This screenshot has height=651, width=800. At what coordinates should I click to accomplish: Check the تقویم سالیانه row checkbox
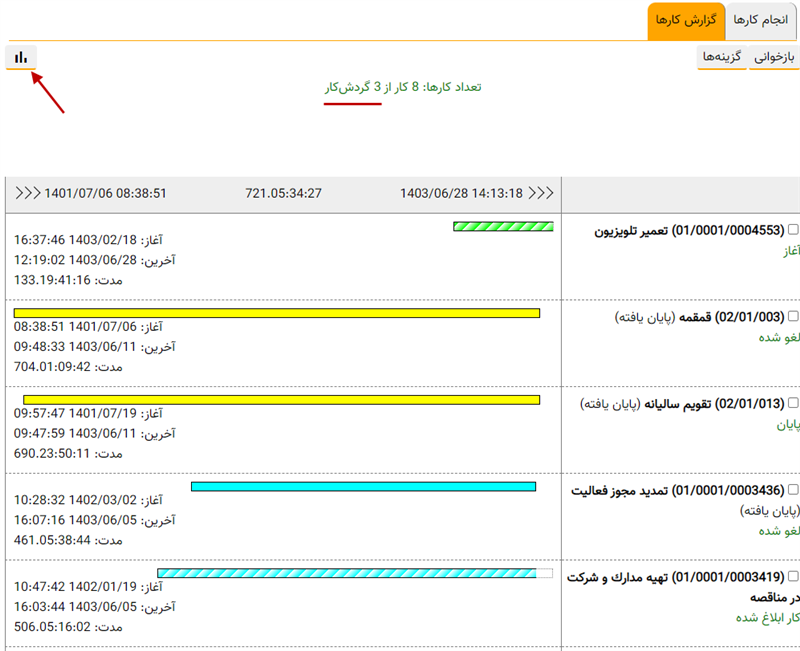(x=794, y=404)
